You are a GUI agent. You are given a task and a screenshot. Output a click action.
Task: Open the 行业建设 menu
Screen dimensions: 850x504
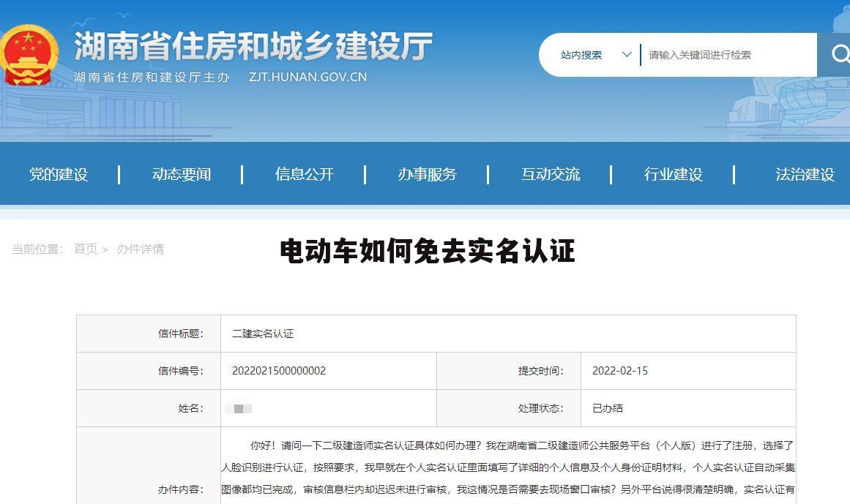pos(674,174)
